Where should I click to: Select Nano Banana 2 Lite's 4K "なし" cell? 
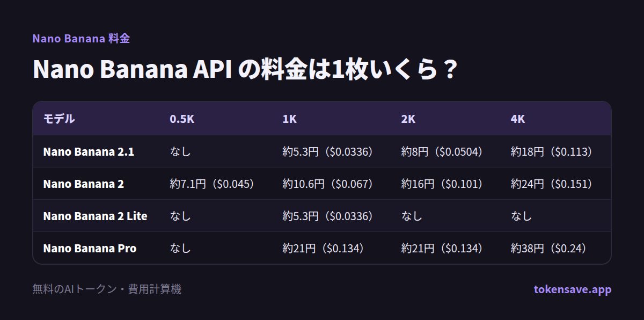[x=521, y=216]
